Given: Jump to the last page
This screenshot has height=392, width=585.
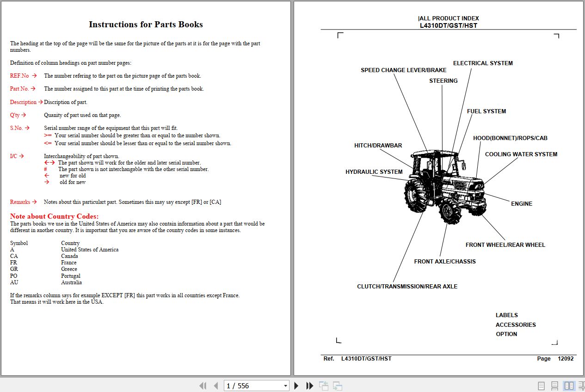Looking at the screenshot, I should 310,386.
